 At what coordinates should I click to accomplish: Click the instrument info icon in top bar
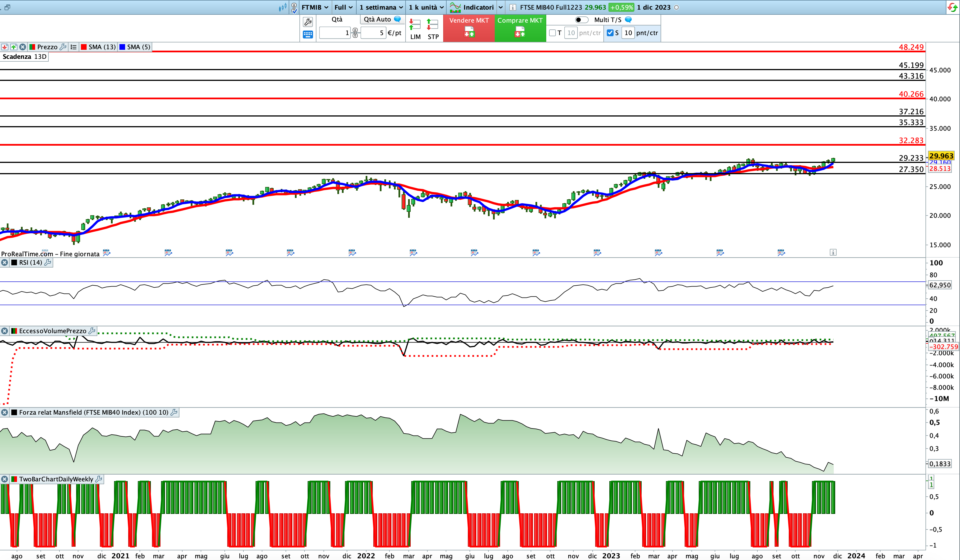tap(513, 7)
